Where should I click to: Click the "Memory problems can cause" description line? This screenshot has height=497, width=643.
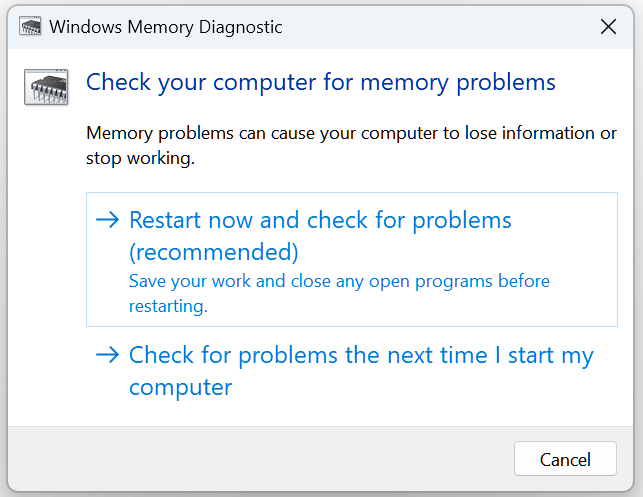[351, 134]
